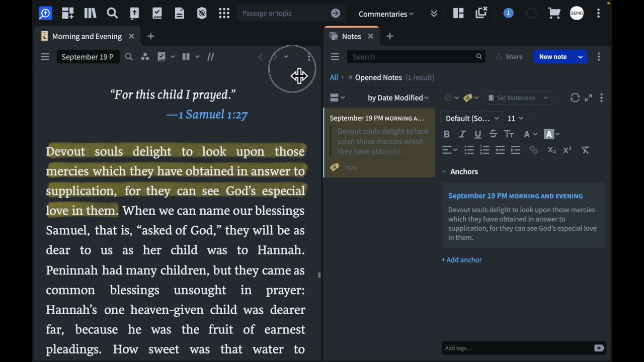Image resolution: width=644 pixels, height=362 pixels.
Task: Open the Logos home dashboard icon
Action: 45,14
